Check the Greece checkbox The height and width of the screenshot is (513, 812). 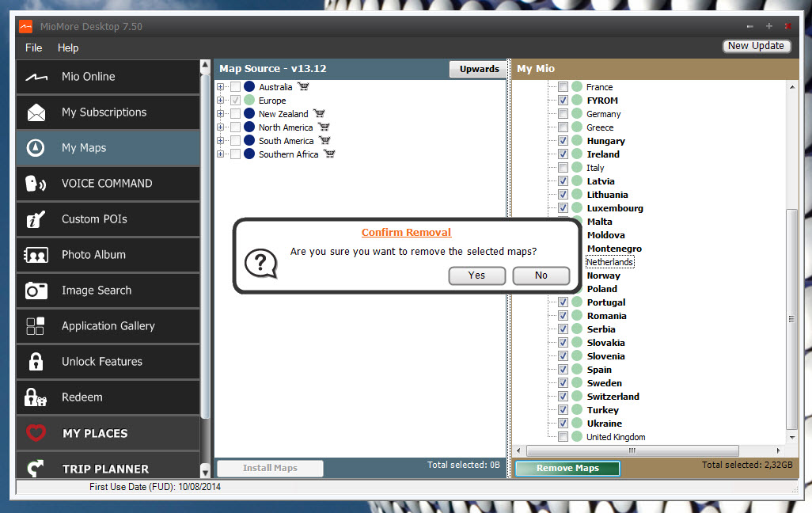[x=563, y=127]
